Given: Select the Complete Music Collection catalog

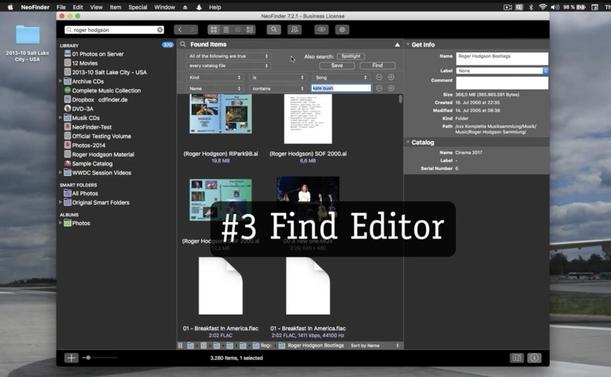Looking at the screenshot, I should 106,90.
